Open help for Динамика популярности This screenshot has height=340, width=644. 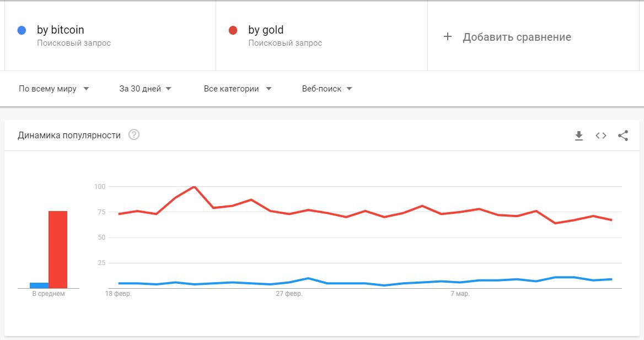click(x=134, y=134)
